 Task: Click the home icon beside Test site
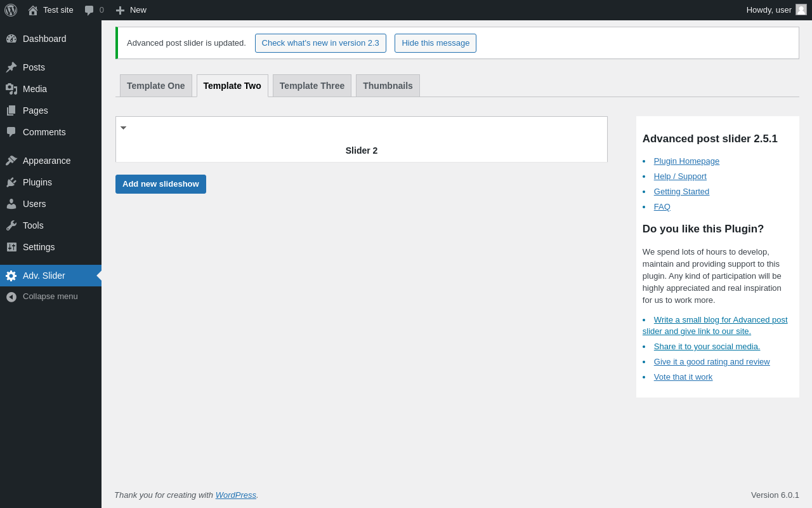point(33,10)
